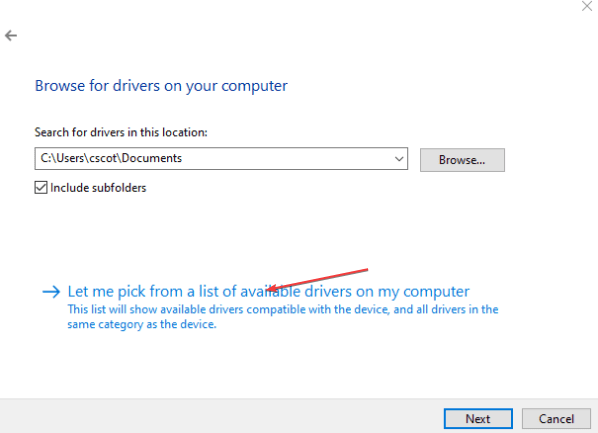Click the Include subfolders label text
The width and height of the screenshot is (598, 433).
pyautogui.click(x=98, y=188)
